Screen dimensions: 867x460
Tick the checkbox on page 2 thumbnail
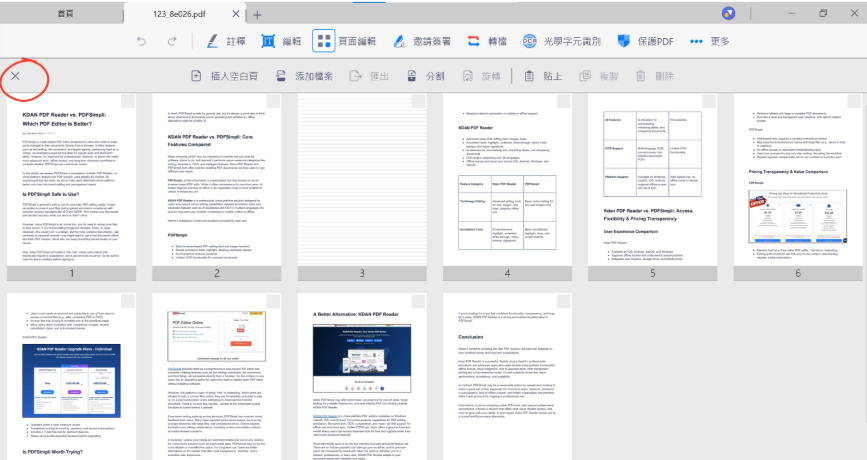pyautogui.click(x=273, y=103)
